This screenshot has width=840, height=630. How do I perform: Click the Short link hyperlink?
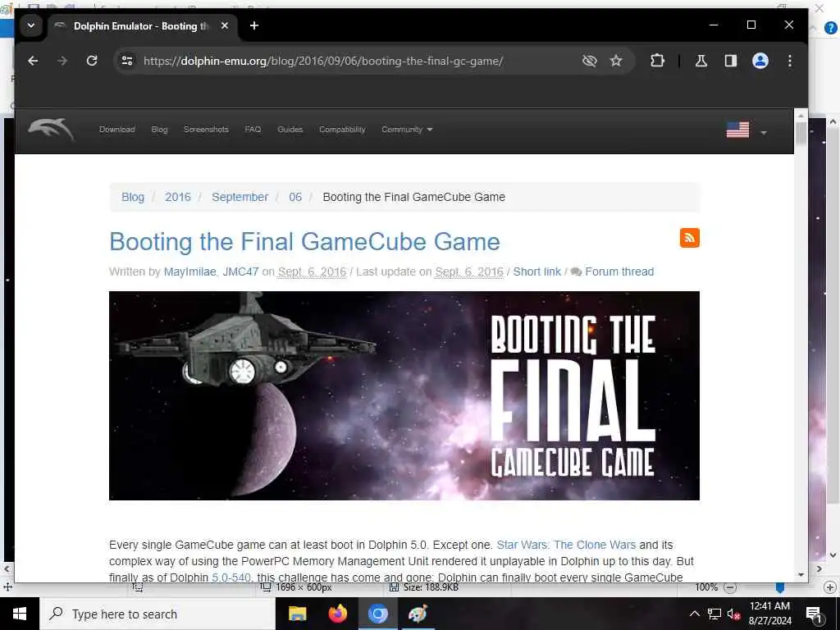coord(536,272)
